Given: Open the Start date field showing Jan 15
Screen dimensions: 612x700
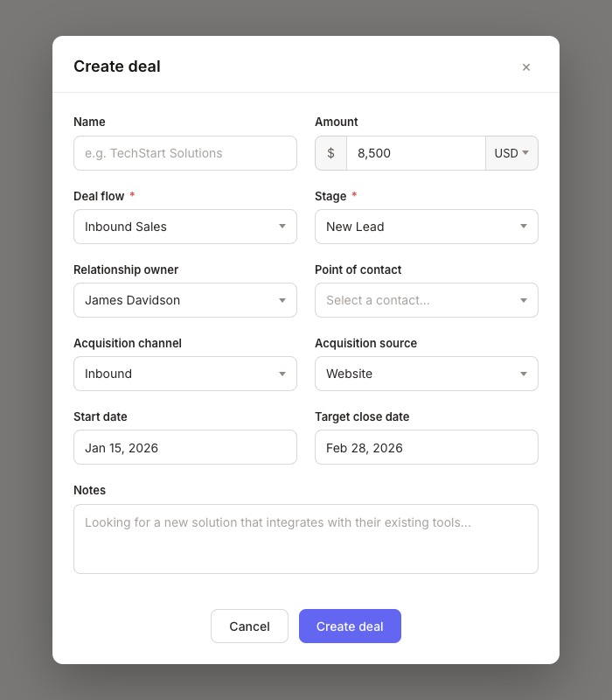Looking at the screenshot, I should coord(185,447).
